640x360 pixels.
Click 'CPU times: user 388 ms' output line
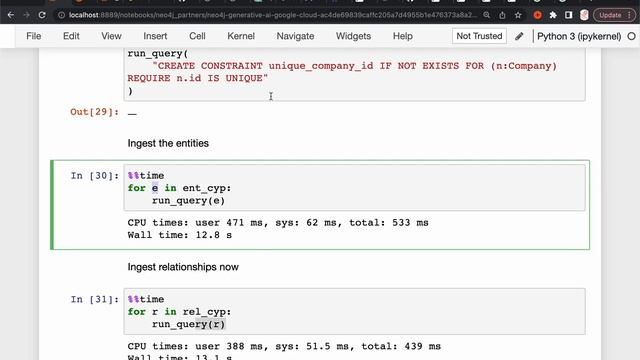284,347
